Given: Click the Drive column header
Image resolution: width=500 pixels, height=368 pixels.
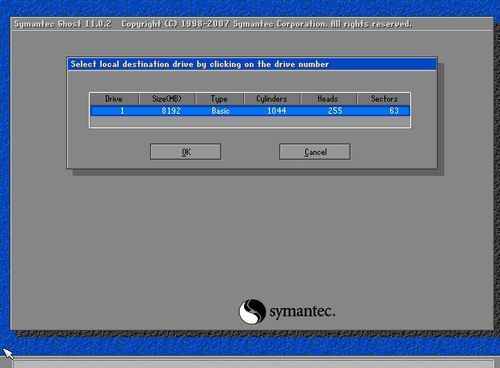Looking at the screenshot, I should [114, 99].
